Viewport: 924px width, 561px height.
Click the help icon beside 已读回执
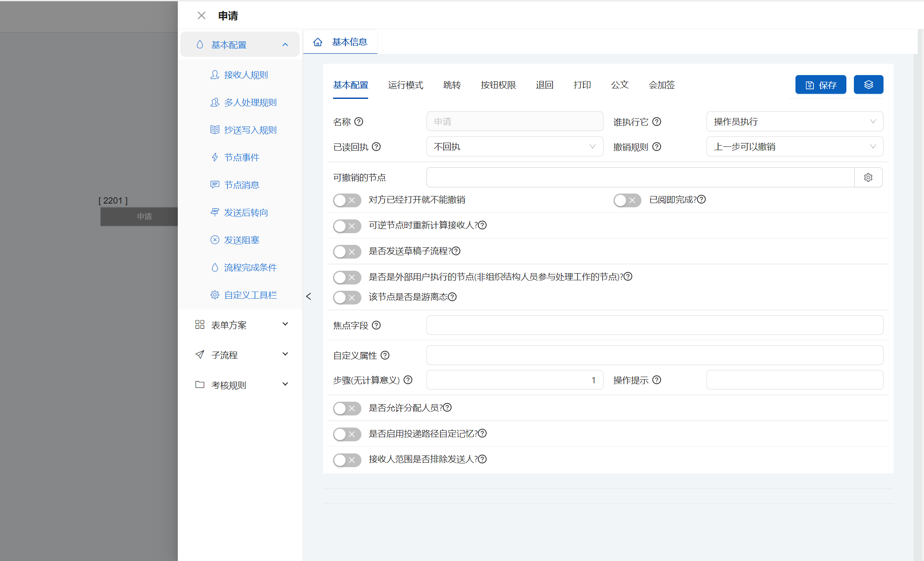[x=376, y=146]
